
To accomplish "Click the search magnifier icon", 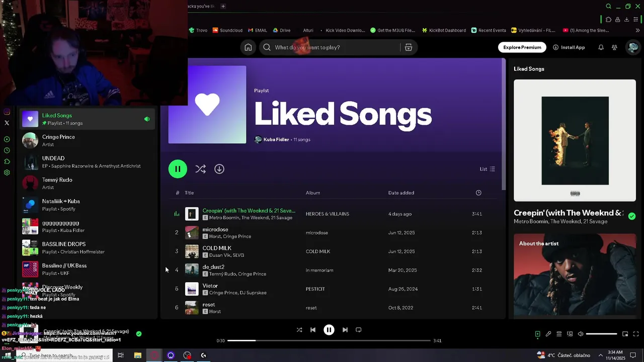I will (267, 47).
